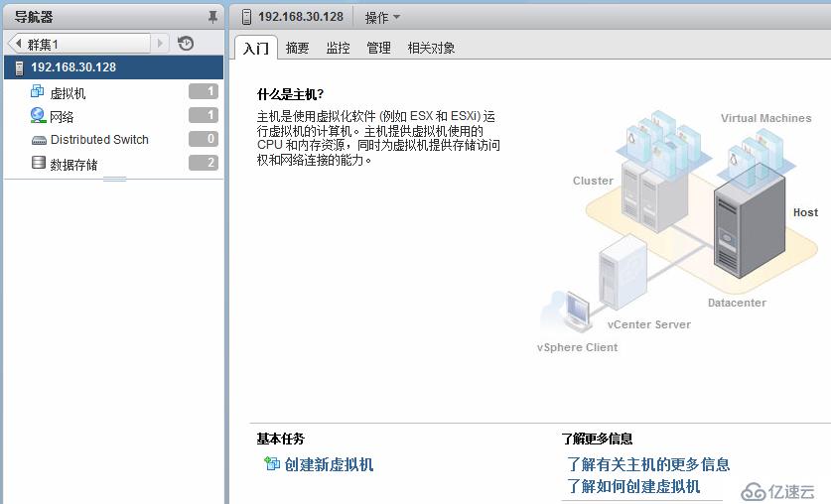Open the Distributed Switch entry
This screenshot has height=504, width=831.
(99, 140)
